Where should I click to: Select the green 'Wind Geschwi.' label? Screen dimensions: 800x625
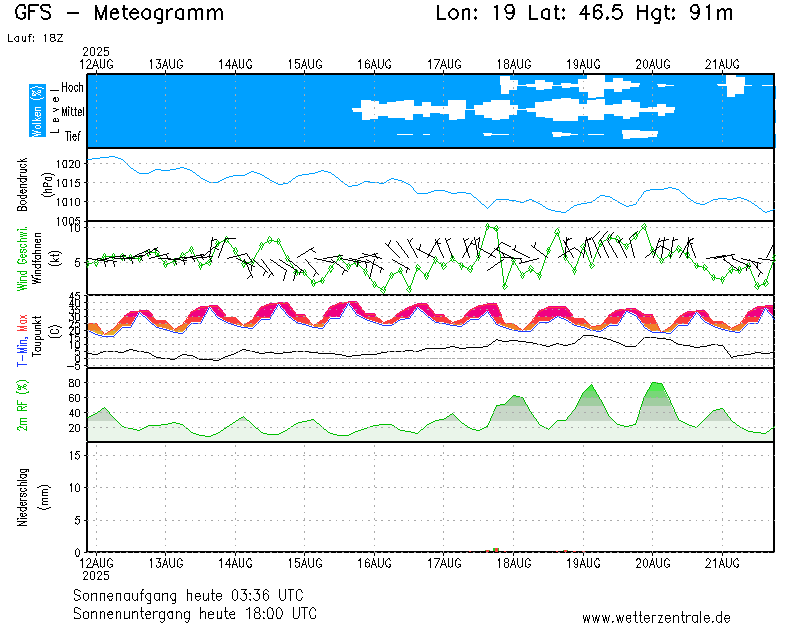pos(22,259)
